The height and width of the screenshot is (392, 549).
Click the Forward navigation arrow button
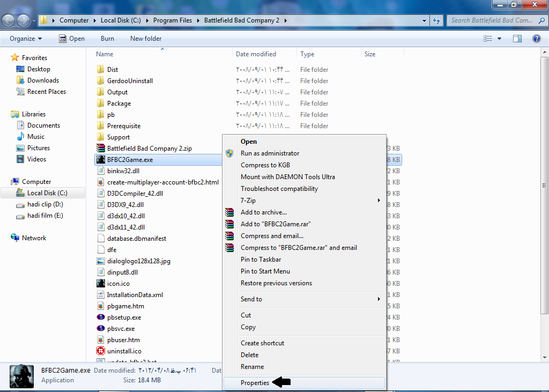click(24, 20)
